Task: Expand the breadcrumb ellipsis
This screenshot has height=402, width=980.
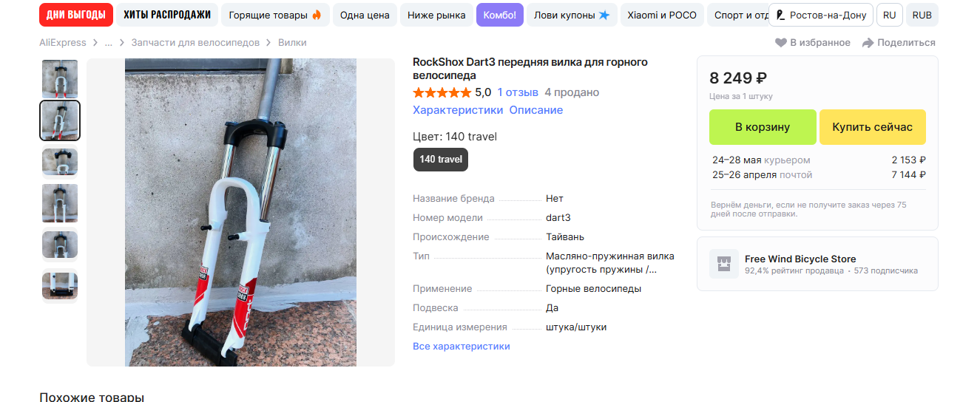Action: pyautogui.click(x=109, y=43)
